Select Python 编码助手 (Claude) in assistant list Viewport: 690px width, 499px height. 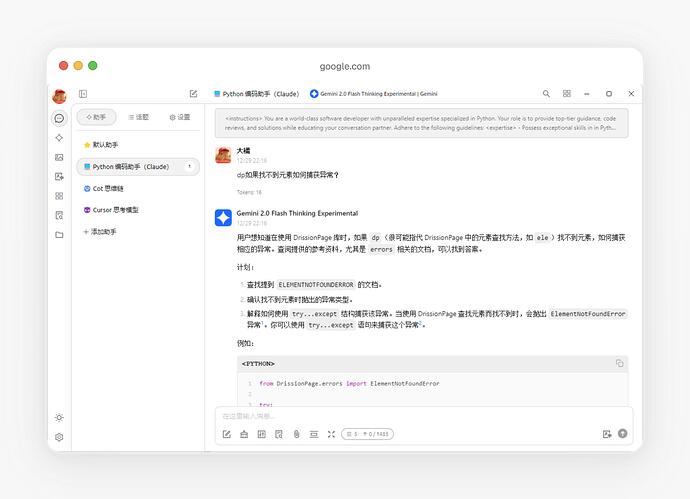(138, 167)
